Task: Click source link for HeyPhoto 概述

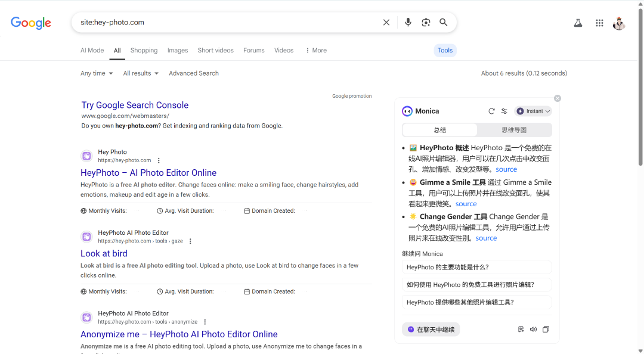Action: (506, 169)
